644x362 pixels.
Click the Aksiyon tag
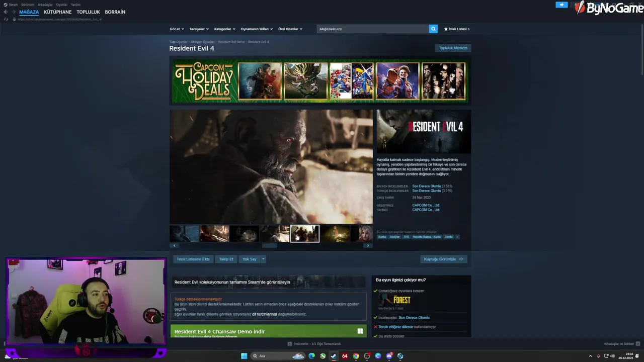394,237
